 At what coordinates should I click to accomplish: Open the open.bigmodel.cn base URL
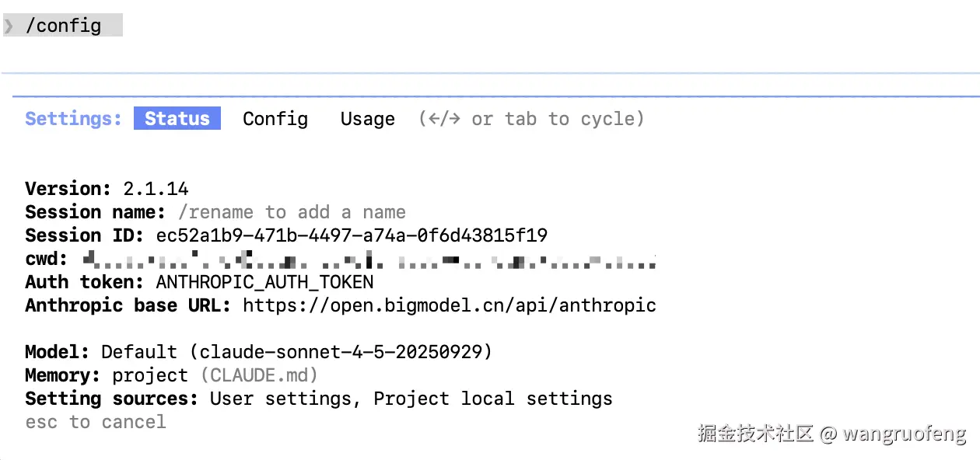click(449, 305)
